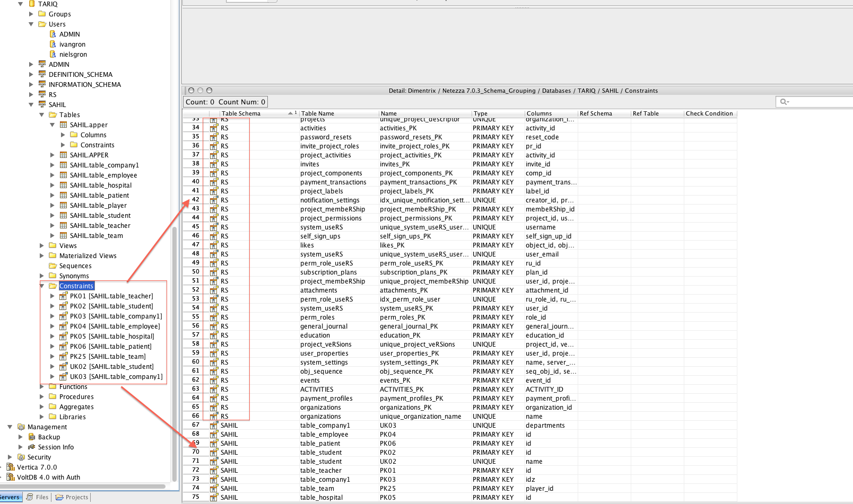853x504 pixels.
Task: Sort by Name column header
Action: pos(425,113)
